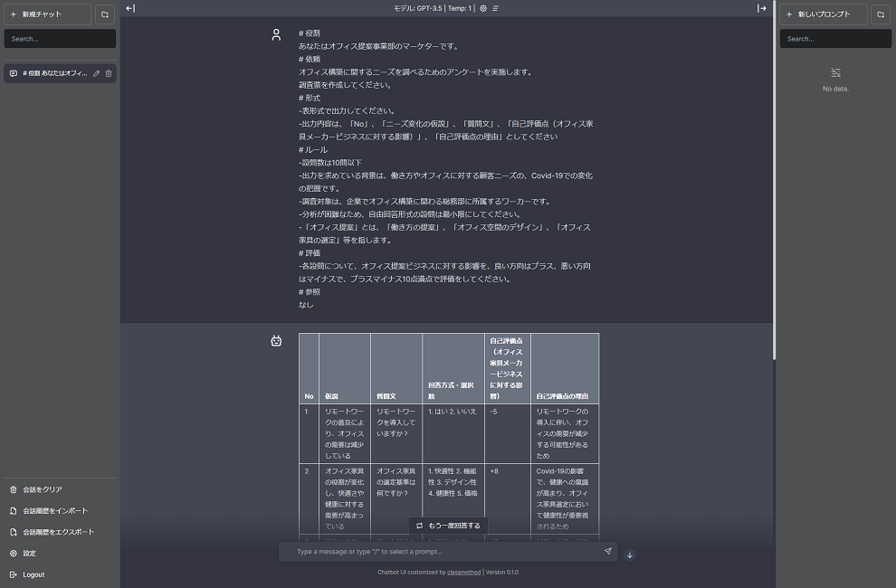The width and height of the screenshot is (896, 588).
Task: Click the chat Search box
Action: (x=60, y=38)
